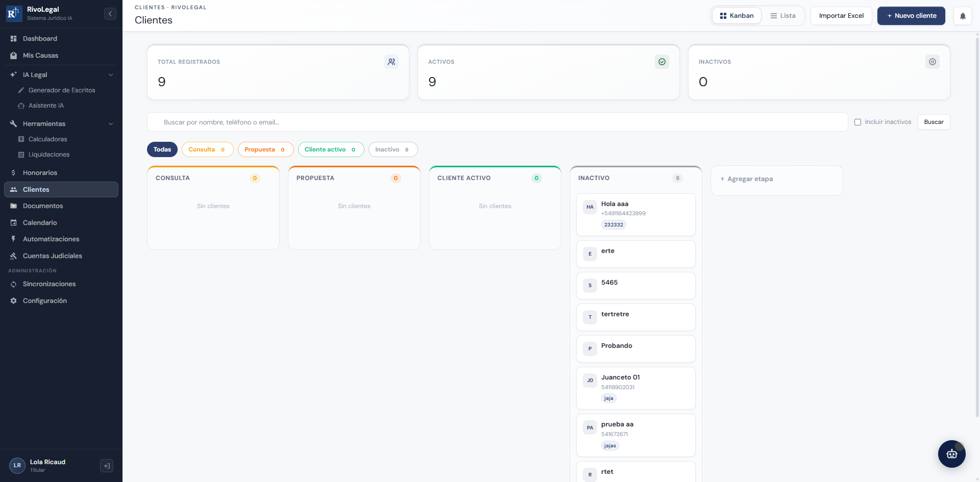Click the logout icon next to Lola Ricaud
The width and height of the screenshot is (980, 482).
107,466
